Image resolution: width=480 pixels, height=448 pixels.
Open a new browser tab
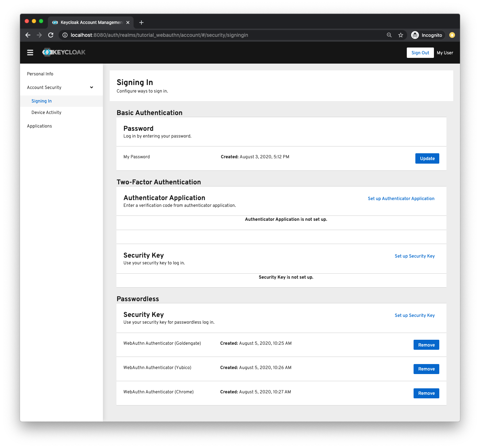(141, 23)
